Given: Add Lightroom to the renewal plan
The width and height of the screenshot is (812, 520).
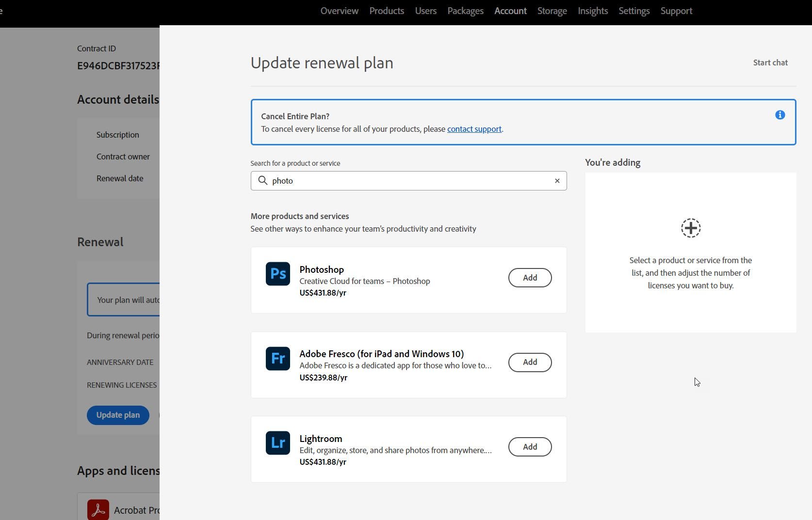Looking at the screenshot, I should [x=529, y=446].
